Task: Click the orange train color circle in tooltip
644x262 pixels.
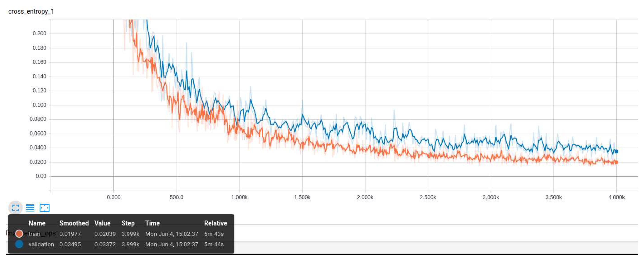Action: [x=19, y=234]
